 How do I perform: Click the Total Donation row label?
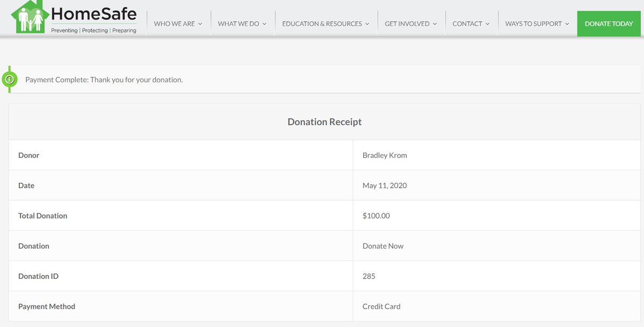(x=43, y=216)
